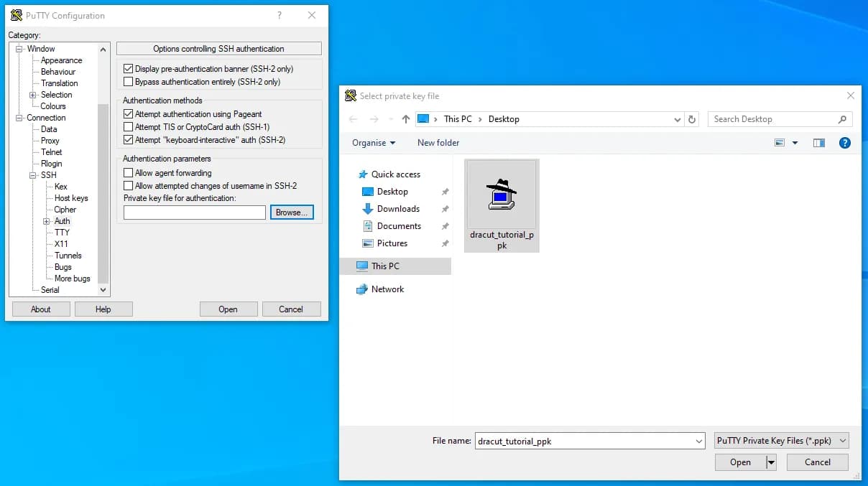Click the This PC icon in address bar
868x486 pixels.
tap(423, 119)
